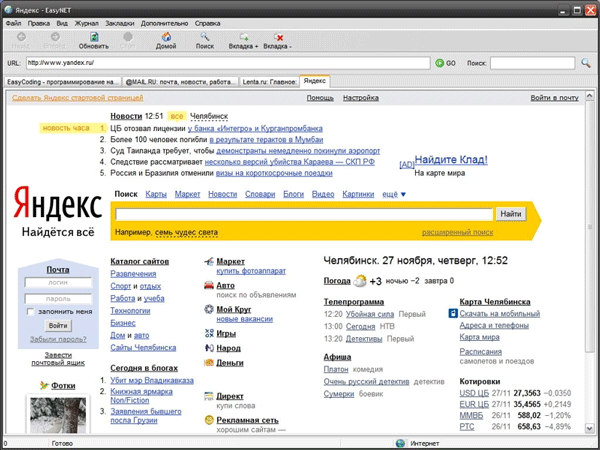Click Сделать Яндекс стартовой страницей link
Image resolution: width=600 pixels, height=450 pixels.
(78, 98)
